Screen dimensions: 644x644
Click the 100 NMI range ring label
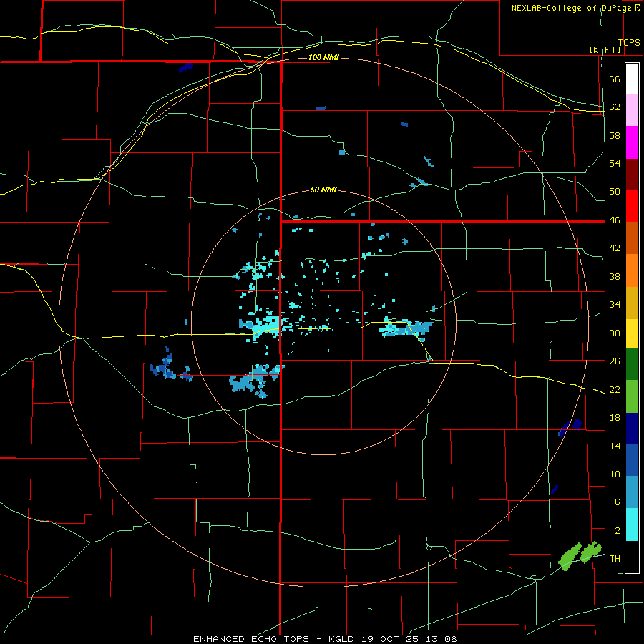click(x=324, y=57)
